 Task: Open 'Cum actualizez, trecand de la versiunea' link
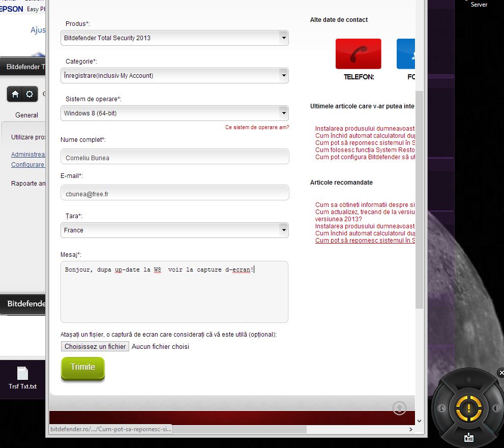(365, 215)
